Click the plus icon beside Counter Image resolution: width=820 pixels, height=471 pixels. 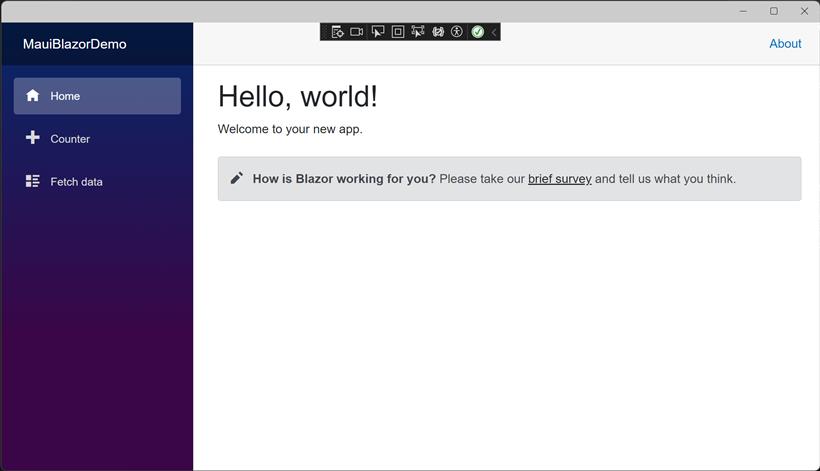pyautogui.click(x=32, y=137)
